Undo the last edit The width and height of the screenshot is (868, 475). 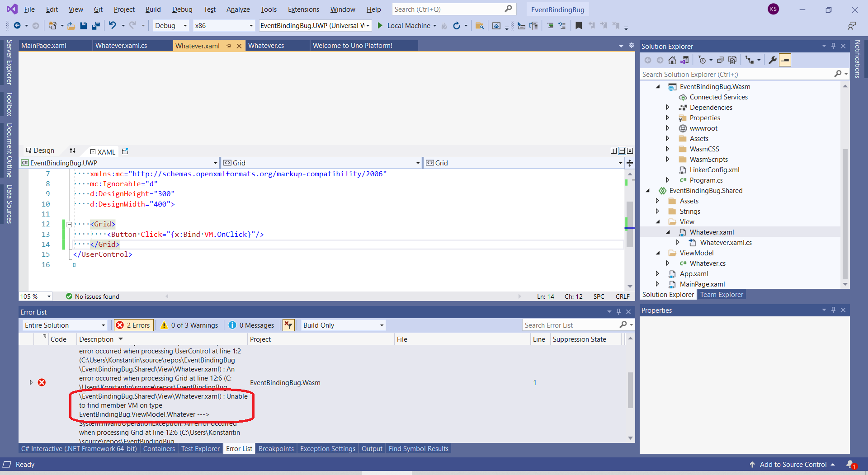click(113, 25)
